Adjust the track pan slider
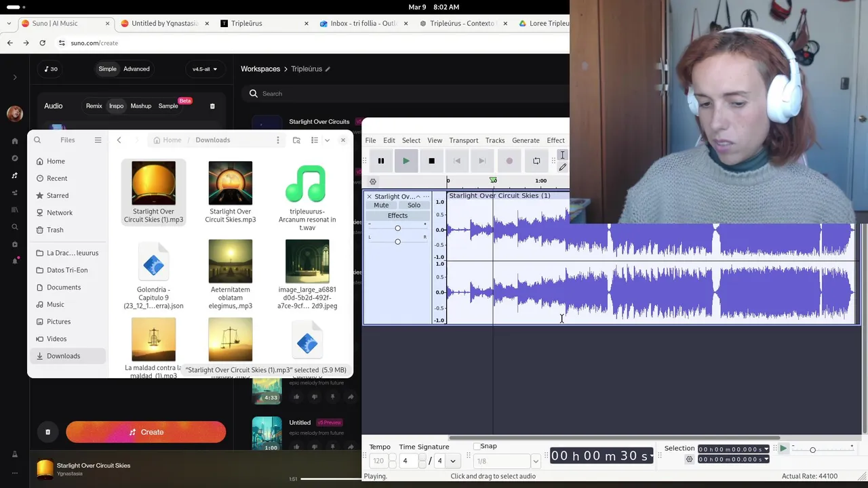 pos(397,241)
